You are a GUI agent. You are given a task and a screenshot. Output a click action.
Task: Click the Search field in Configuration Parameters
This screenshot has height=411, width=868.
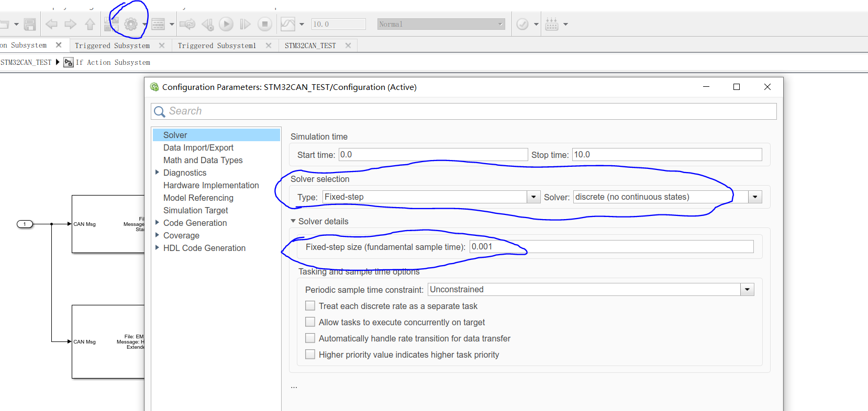pos(464,111)
